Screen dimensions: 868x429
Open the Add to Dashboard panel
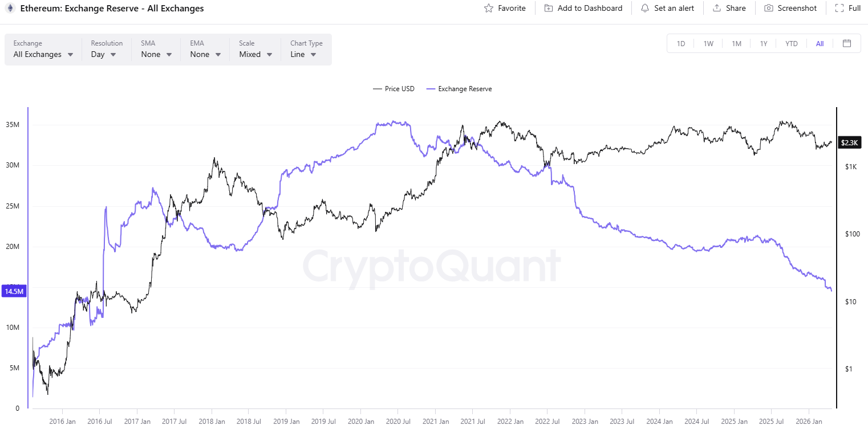549,8
